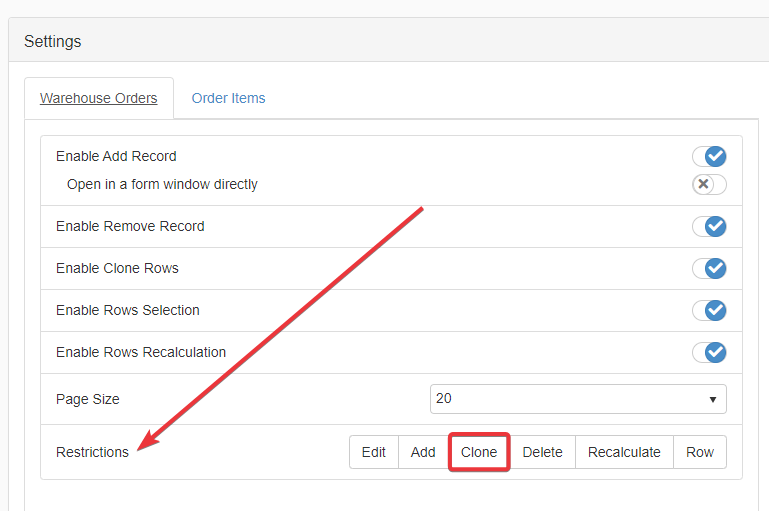The image size is (769, 511).
Task: Click the Recalculate restrictions button
Action: (x=624, y=452)
